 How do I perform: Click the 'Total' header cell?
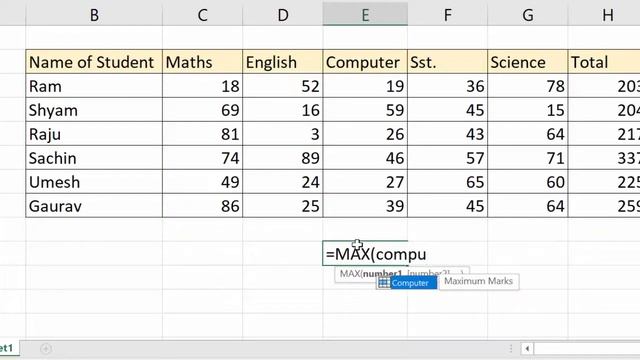click(604, 62)
